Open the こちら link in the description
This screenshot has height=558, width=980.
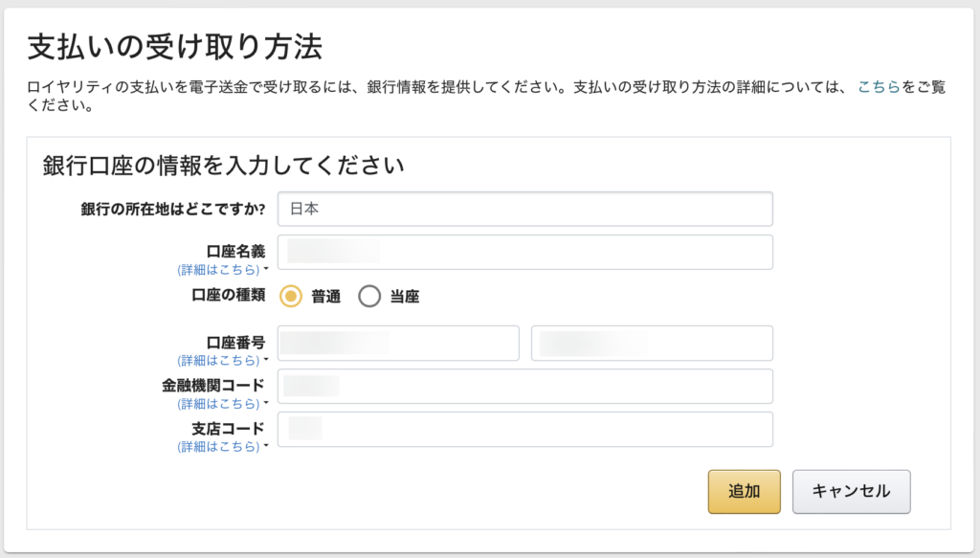click(879, 87)
